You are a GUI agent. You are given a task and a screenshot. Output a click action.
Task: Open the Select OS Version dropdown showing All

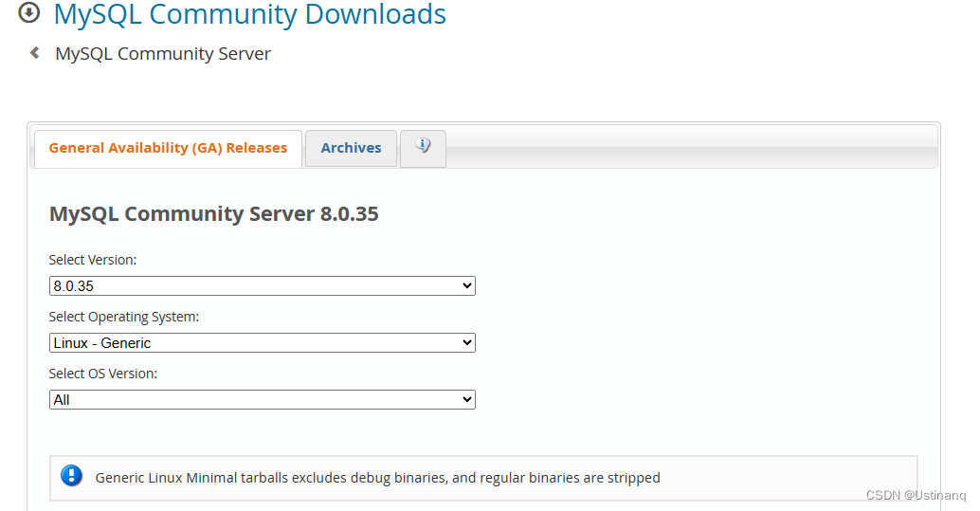(x=263, y=400)
